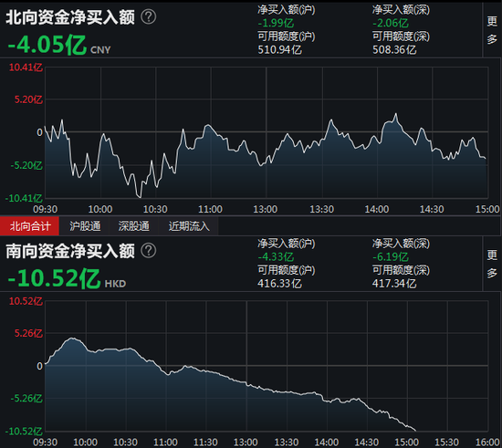
Task: Click the 10.41亿 axis label on northbound chart
Action: (x=26, y=68)
